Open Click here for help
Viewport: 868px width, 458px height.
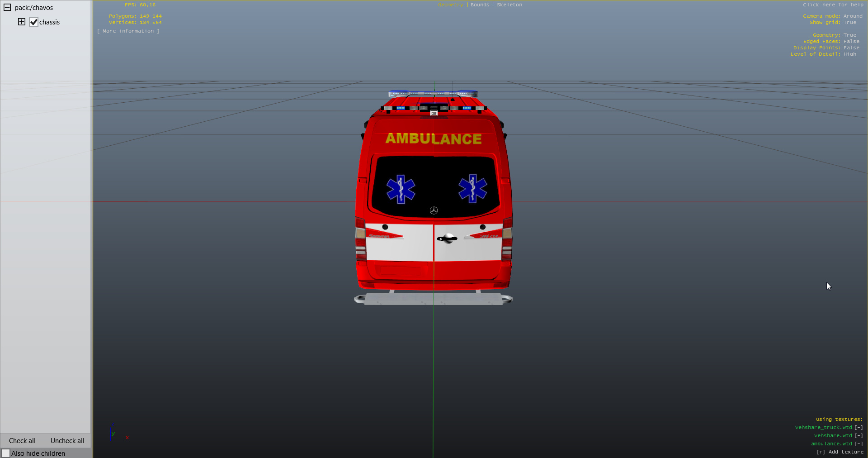tap(833, 5)
